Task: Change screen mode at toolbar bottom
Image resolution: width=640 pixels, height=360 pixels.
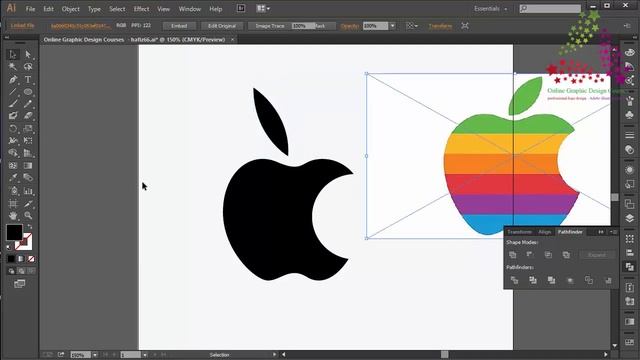Action: [x=20, y=284]
